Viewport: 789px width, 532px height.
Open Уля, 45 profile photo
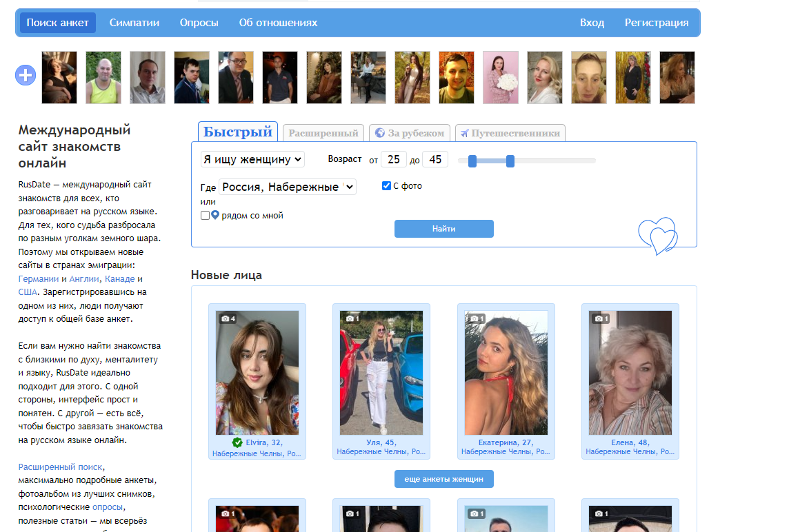381,373
